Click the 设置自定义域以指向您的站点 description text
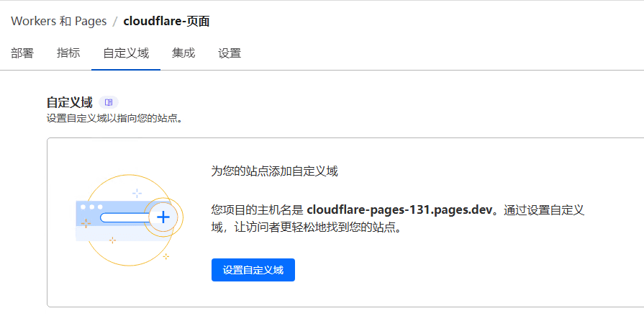Screen dimensions: 644x334 click(114, 118)
